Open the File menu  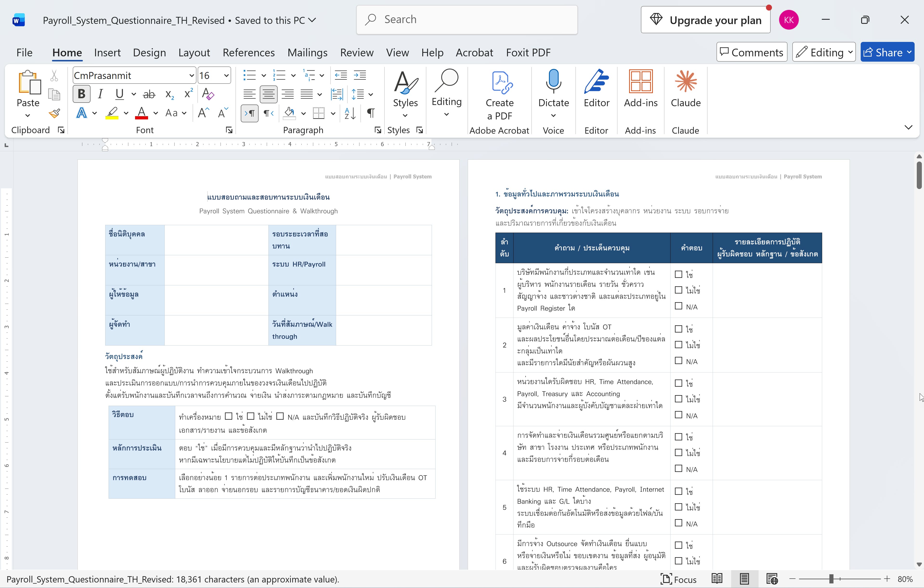coord(24,52)
